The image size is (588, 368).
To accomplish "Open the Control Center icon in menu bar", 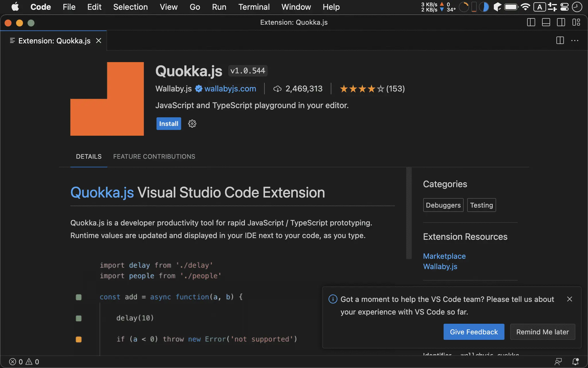I will [564, 7].
